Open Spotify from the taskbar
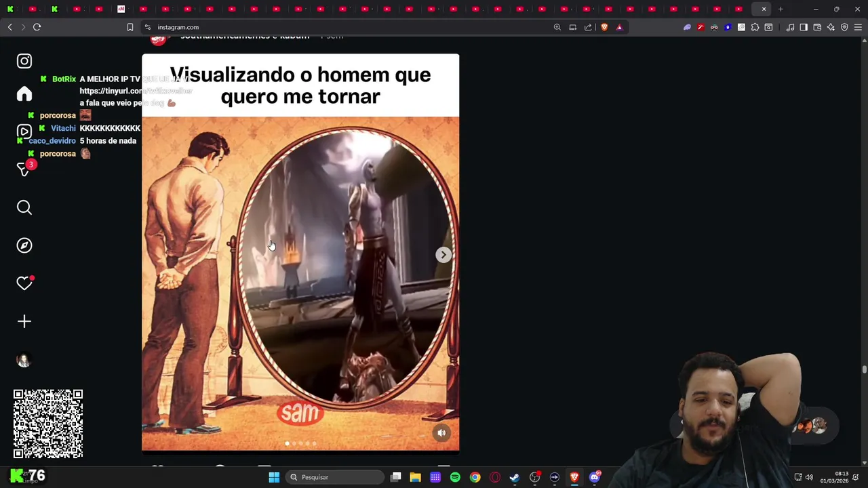The height and width of the screenshot is (488, 868). tap(455, 477)
